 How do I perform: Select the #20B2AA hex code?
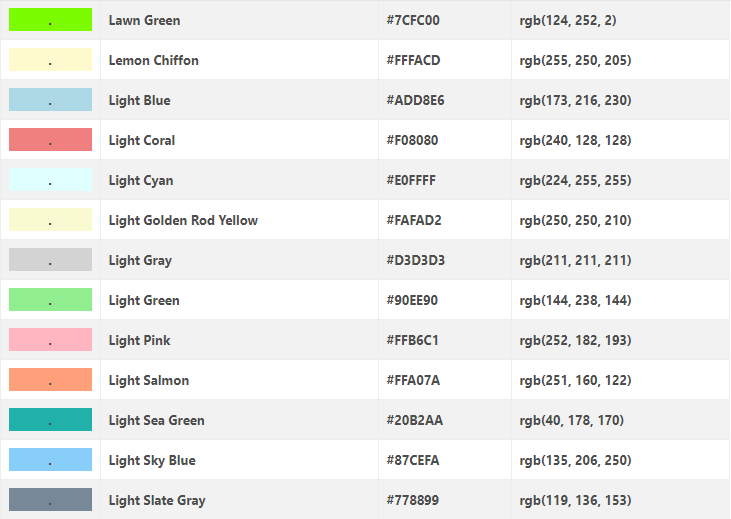point(413,420)
